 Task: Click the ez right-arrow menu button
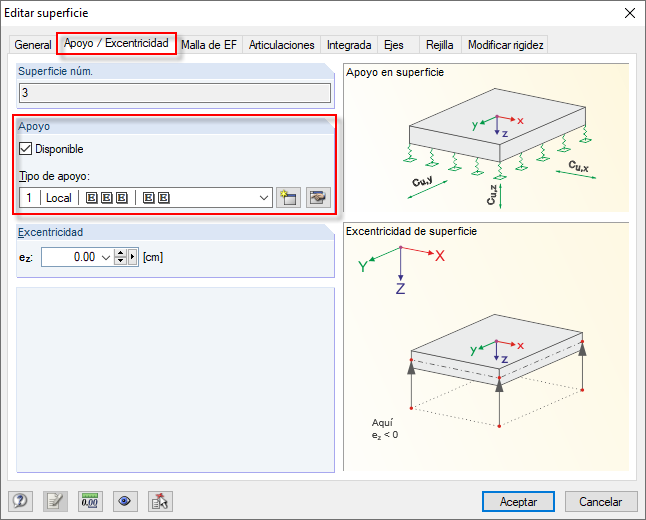coord(132,257)
